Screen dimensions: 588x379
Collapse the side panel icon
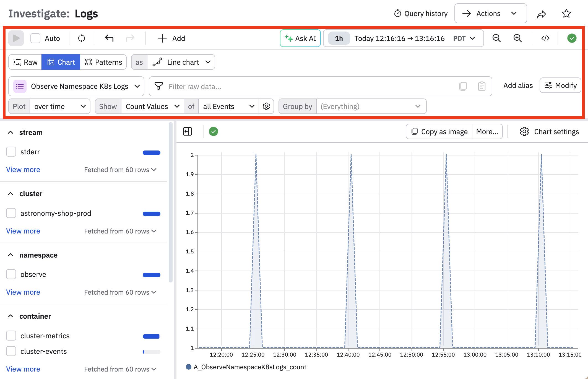point(188,131)
